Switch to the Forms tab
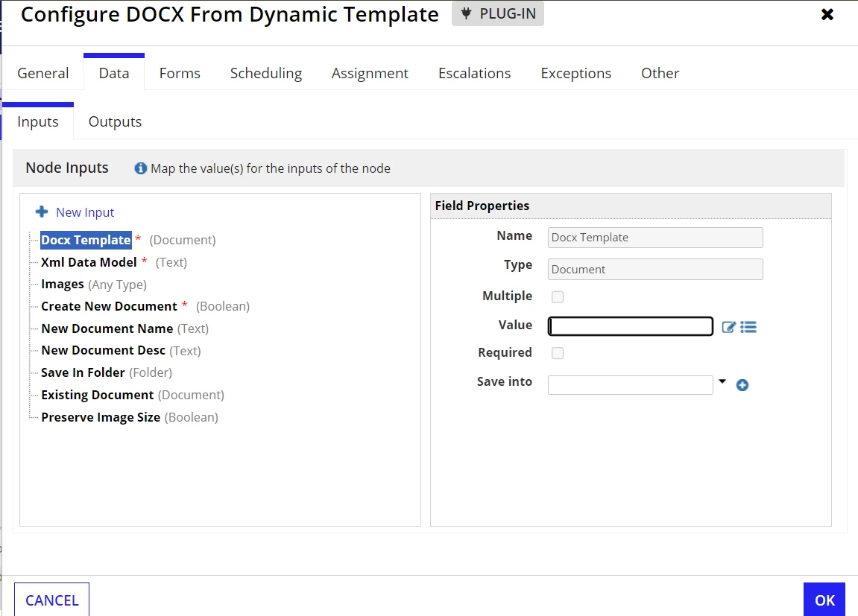Viewport: 858px width, 616px height. point(180,73)
